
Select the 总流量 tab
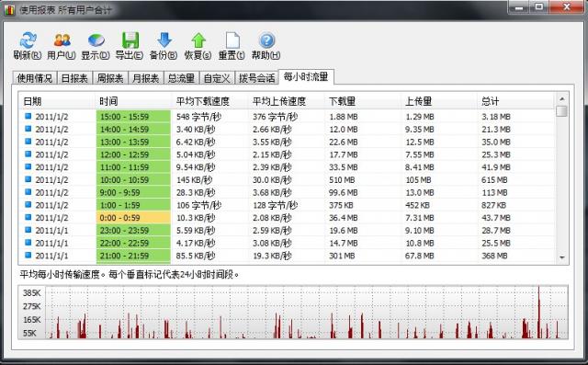coord(181,78)
